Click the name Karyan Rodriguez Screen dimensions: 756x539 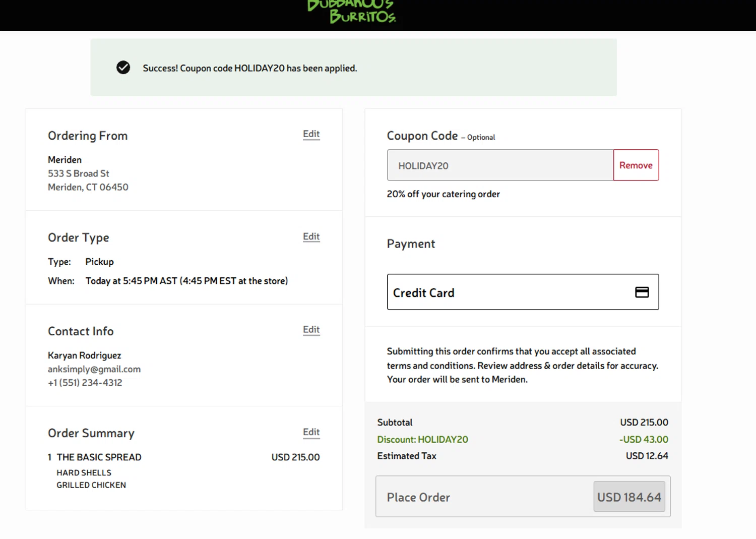coord(84,355)
